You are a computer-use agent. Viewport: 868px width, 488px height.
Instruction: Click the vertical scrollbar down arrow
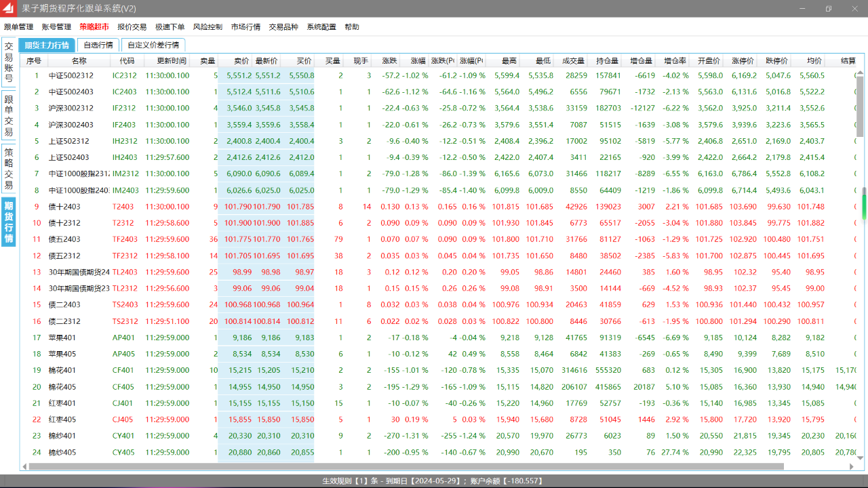tap(860, 458)
